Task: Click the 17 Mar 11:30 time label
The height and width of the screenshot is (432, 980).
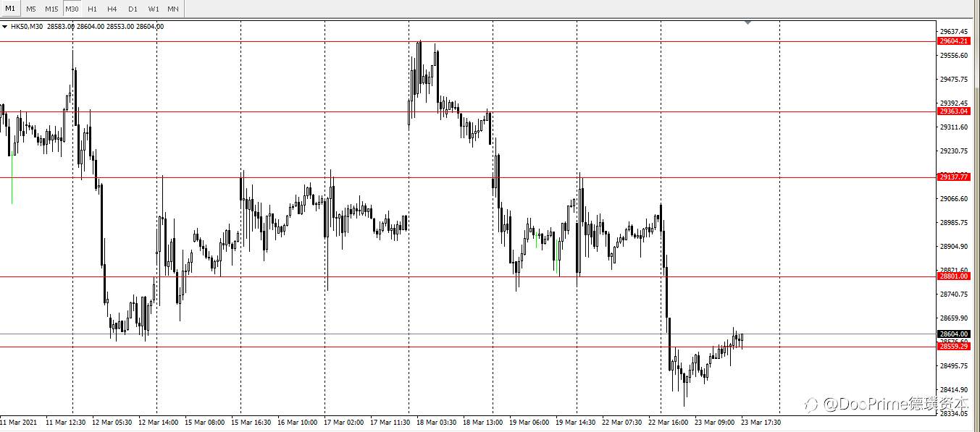Action: (390, 422)
